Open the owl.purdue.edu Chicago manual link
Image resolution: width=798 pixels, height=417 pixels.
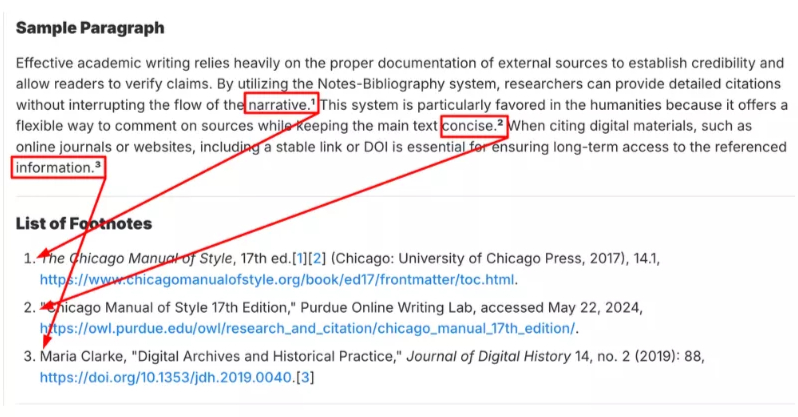pyautogui.click(x=307, y=328)
